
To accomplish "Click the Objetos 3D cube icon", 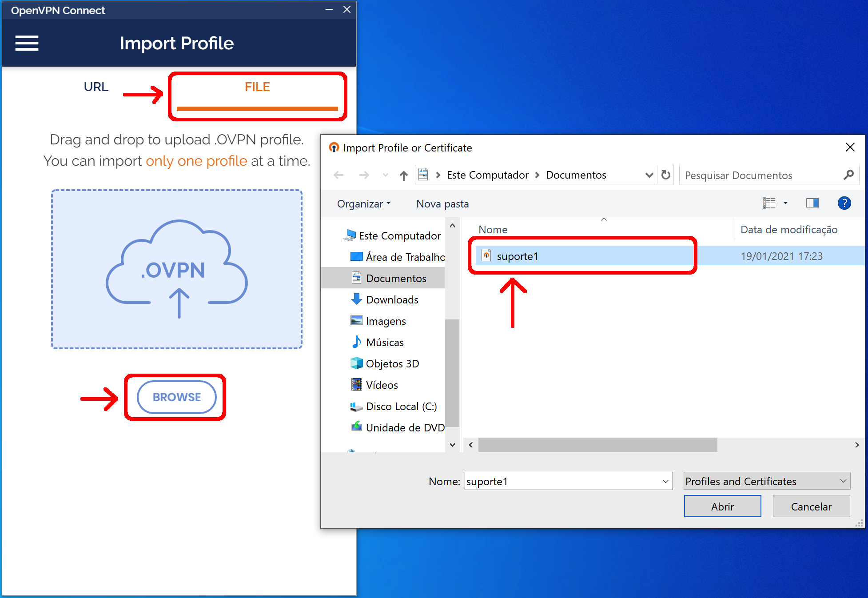I will tap(356, 363).
